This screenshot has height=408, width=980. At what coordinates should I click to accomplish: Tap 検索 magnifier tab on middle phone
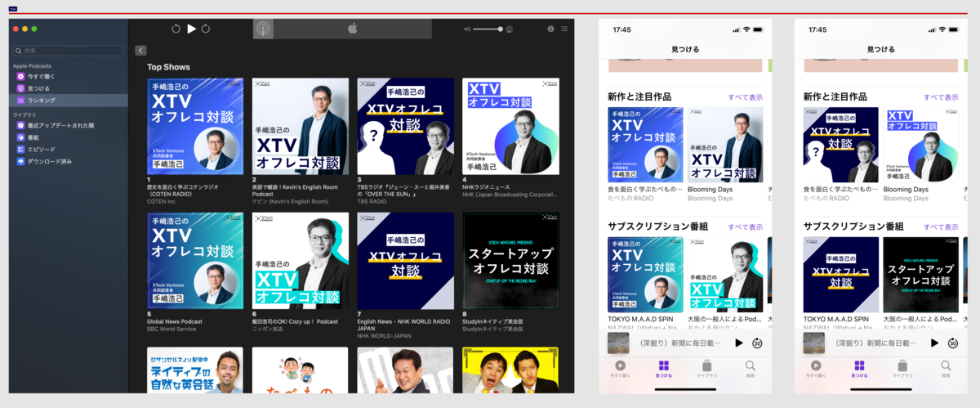750,369
